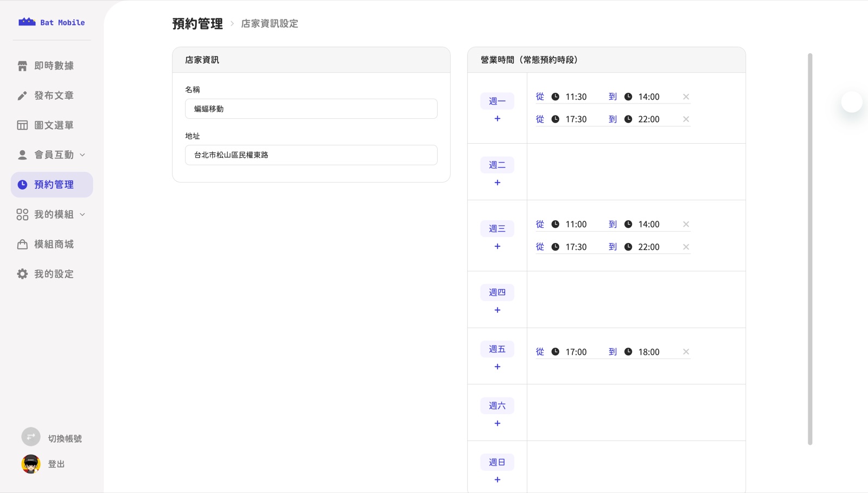Screen dimensions: 868x493
Task: Click the 週五 day label
Action: click(497, 349)
